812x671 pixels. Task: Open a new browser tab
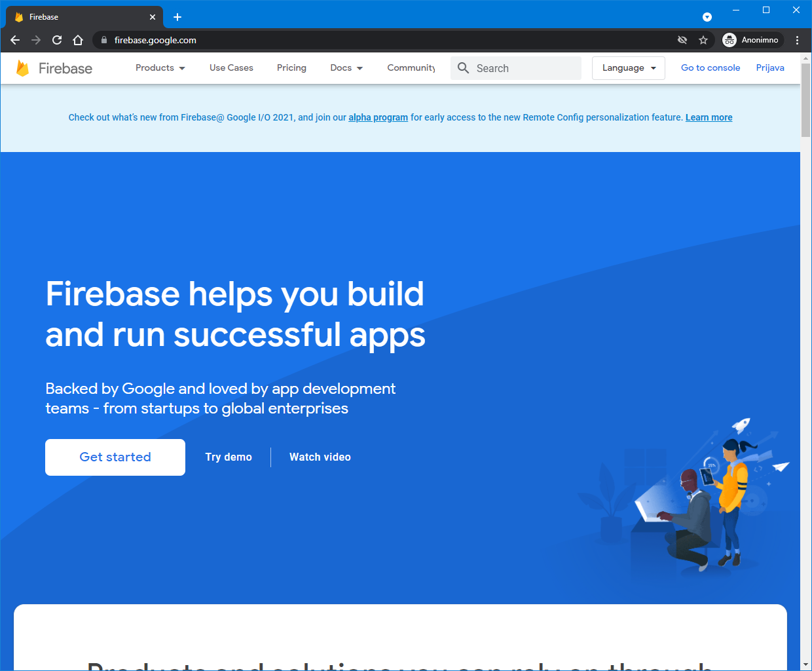click(177, 17)
